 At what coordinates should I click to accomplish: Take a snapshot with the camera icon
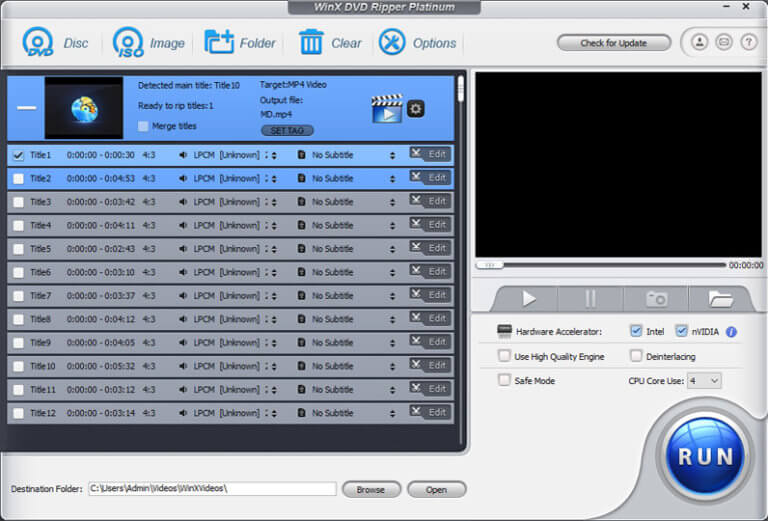656,298
